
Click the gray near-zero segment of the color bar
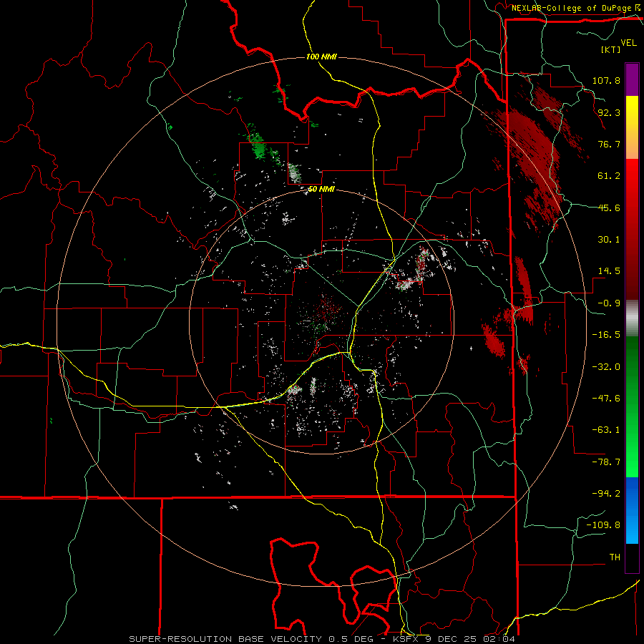[x=632, y=318]
